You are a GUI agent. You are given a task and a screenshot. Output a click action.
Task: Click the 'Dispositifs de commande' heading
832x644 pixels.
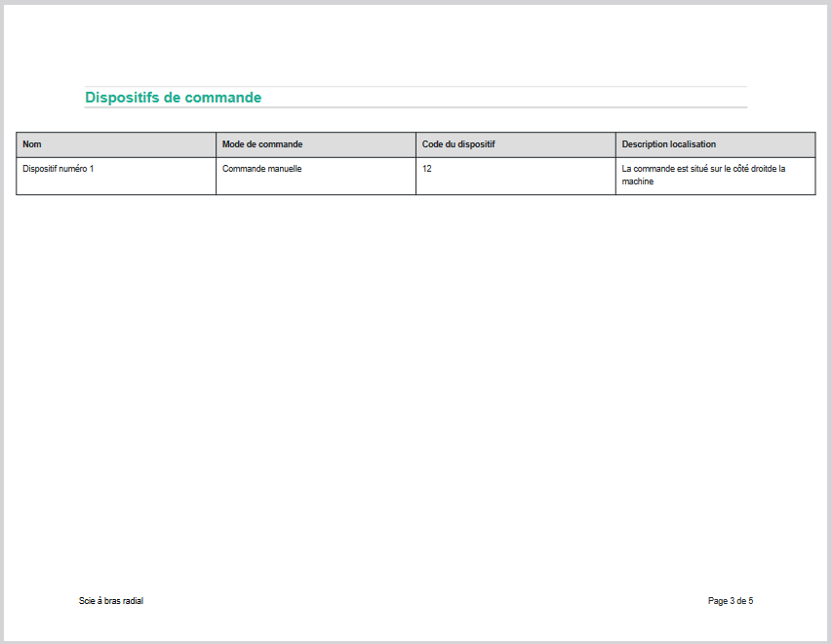click(x=173, y=98)
